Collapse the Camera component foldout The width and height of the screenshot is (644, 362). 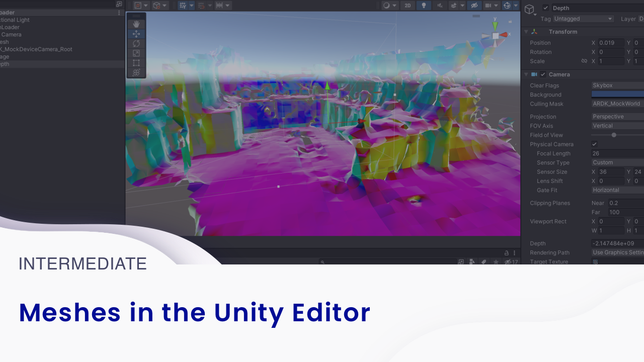pos(526,74)
